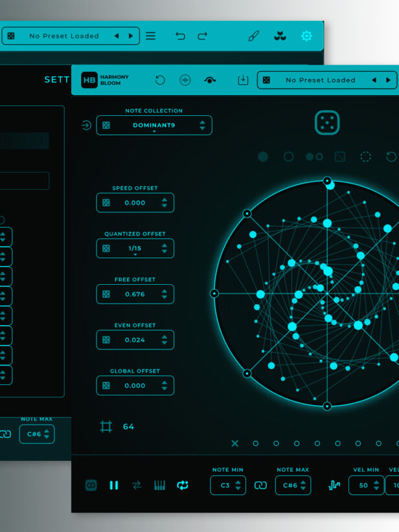Image resolution: width=399 pixels, height=532 pixels.
Task: Randomize the Note Collection with its dice
Action: [x=106, y=125]
